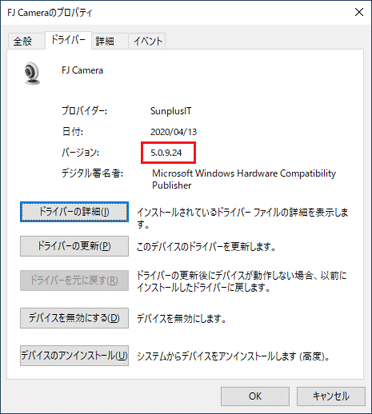Click description about rolling back to previous driver

tap(242, 281)
